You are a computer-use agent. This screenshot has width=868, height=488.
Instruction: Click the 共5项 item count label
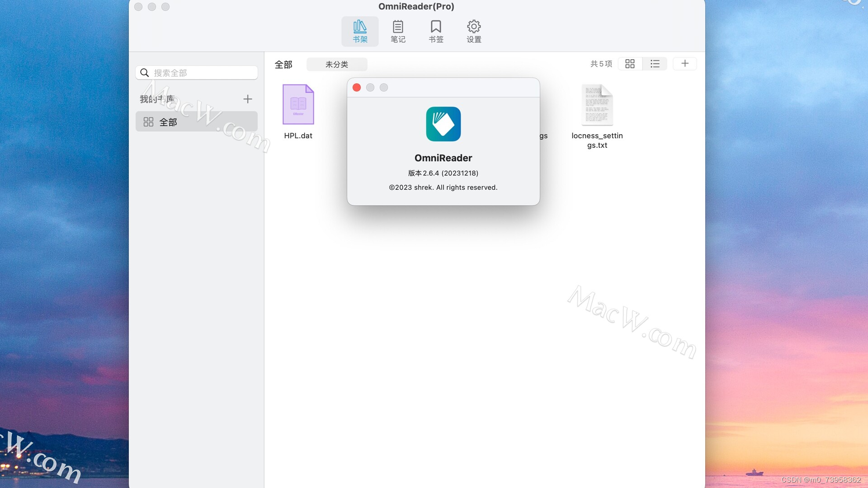[601, 64]
